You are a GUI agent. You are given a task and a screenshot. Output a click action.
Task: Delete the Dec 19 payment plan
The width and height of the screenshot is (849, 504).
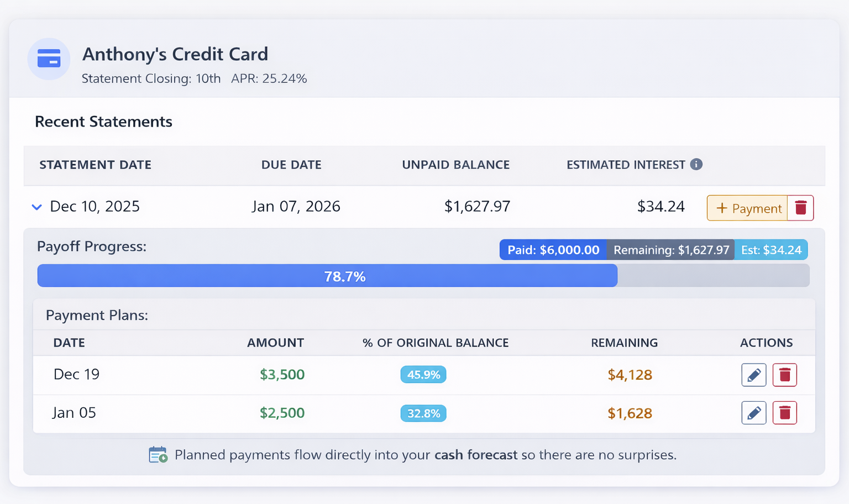[x=784, y=375]
